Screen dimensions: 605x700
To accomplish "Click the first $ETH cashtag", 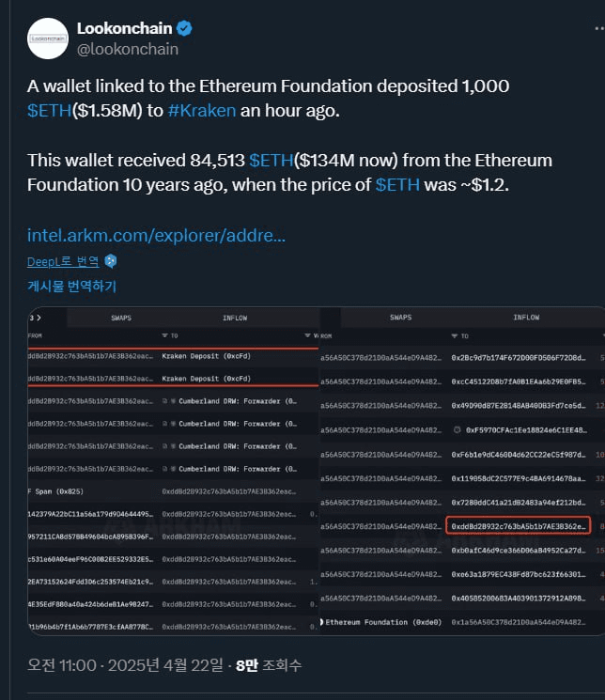I will click(47, 111).
